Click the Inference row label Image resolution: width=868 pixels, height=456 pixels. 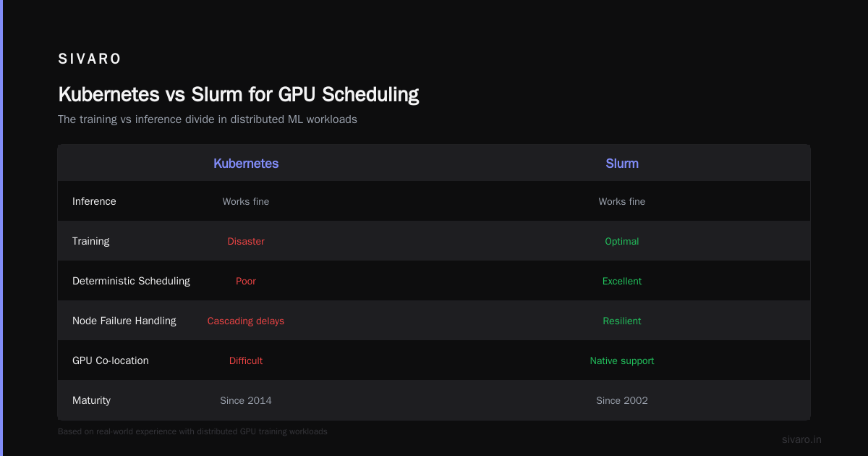click(x=94, y=201)
